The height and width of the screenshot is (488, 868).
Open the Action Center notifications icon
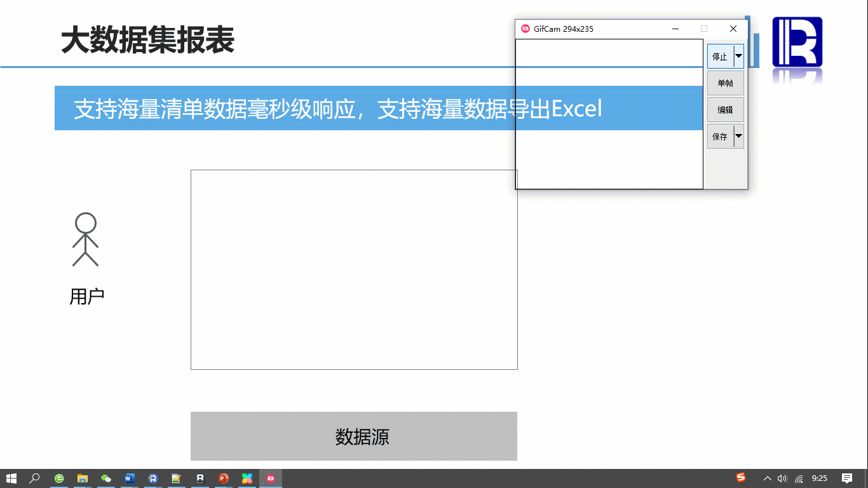click(847, 478)
